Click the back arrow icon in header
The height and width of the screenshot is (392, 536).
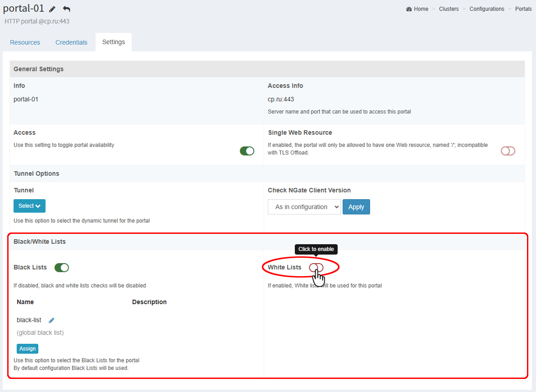click(67, 9)
